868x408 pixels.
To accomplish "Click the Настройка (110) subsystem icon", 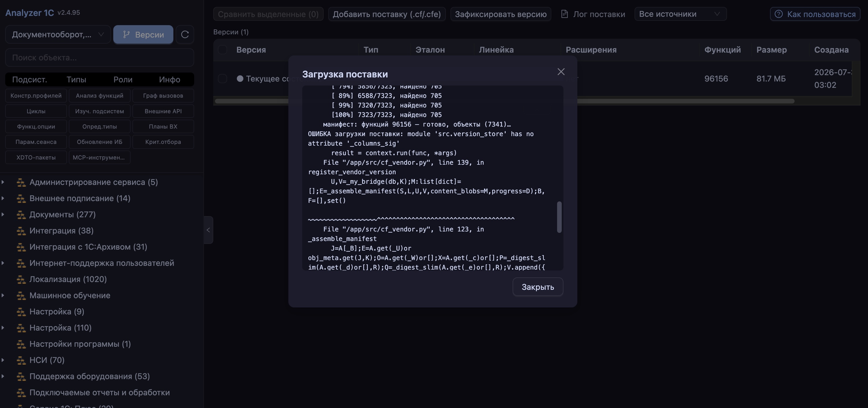I will 21,328.
